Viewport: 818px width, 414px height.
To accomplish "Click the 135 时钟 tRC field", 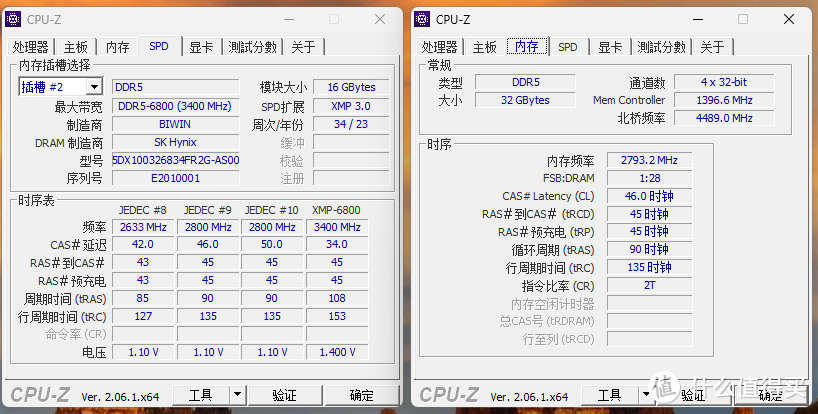I will [649, 267].
